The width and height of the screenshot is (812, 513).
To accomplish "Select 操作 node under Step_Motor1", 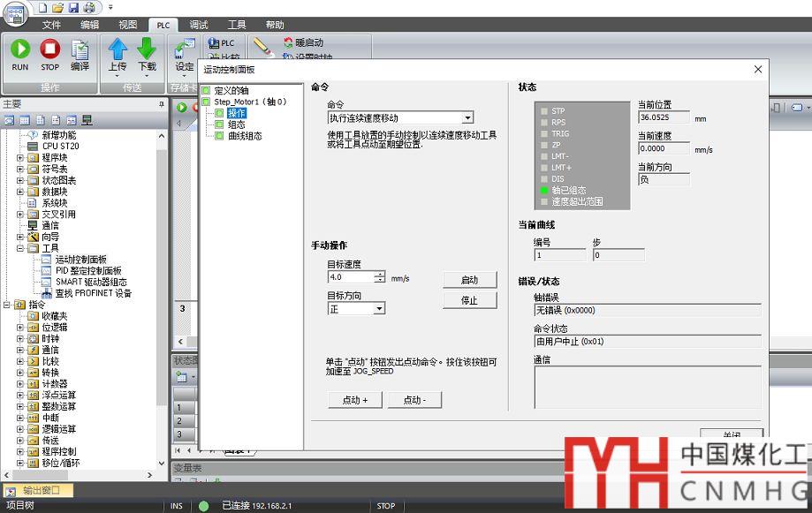I will pos(237,113).
